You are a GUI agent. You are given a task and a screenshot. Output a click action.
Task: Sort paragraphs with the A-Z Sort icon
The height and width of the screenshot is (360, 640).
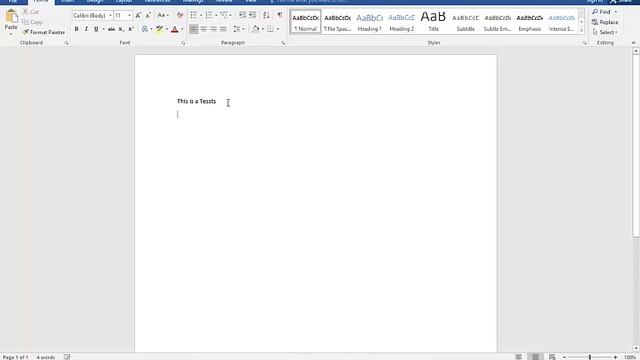[x=266, y=16]
